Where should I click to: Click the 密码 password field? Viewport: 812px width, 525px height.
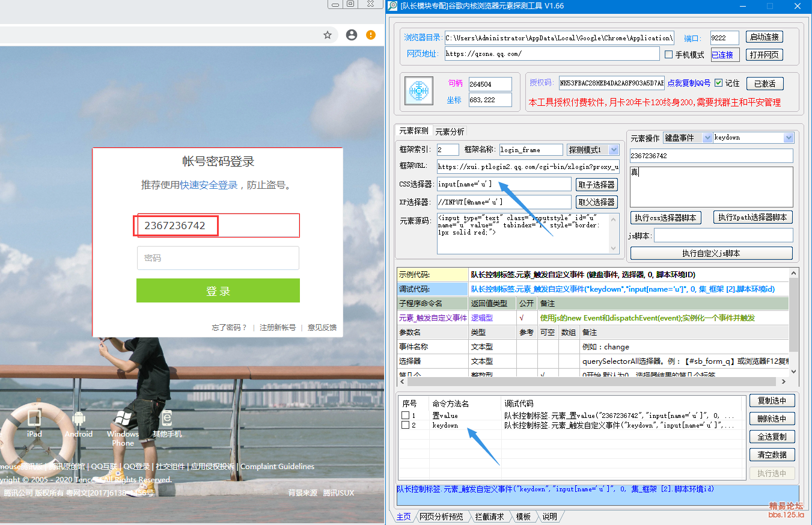click(x=218, y=258)
